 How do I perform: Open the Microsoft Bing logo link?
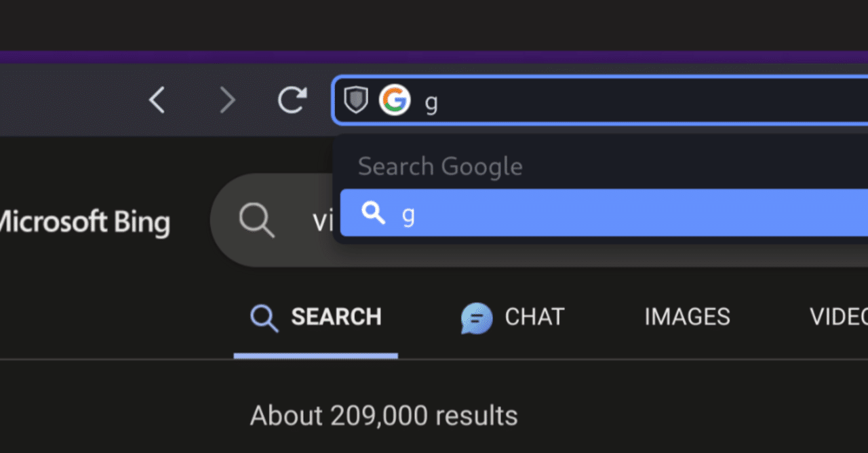point(85,221)
